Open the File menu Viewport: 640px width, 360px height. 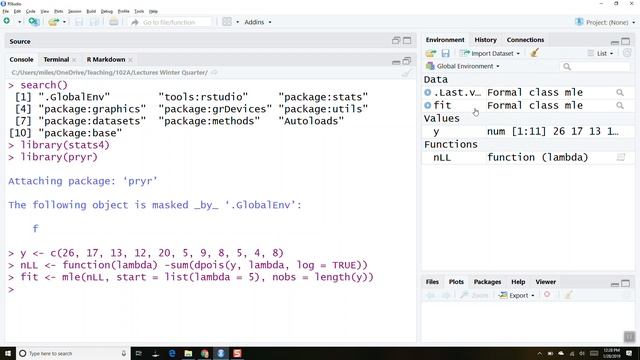point(6,11)
